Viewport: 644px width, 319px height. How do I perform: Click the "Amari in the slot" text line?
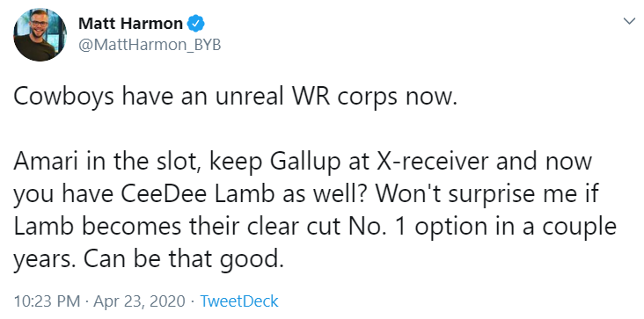(x=303, y=162)
